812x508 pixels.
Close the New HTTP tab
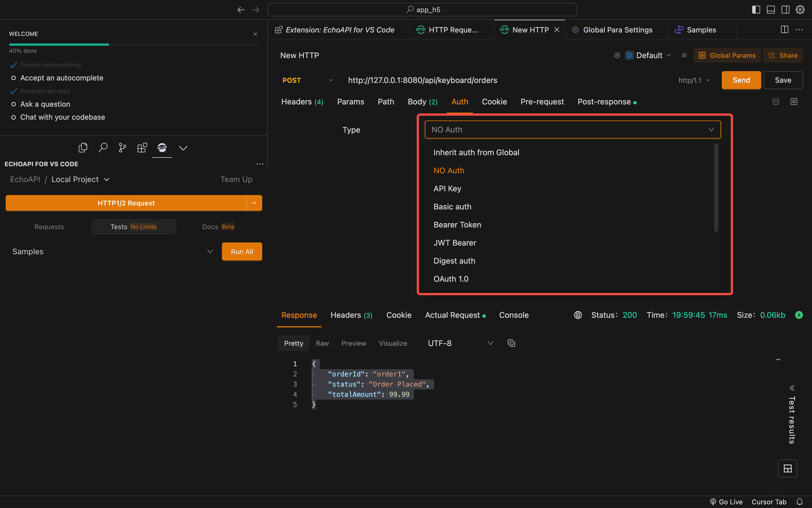[557, 30]
